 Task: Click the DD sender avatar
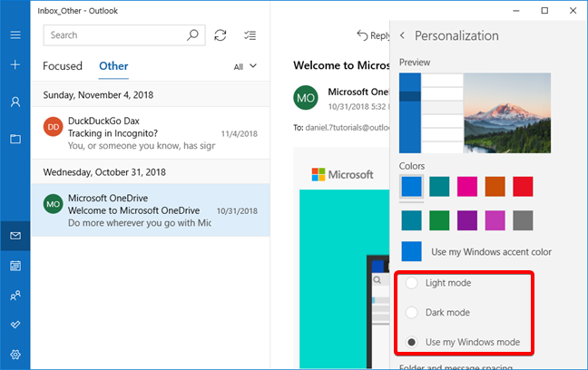pyautogui.click(x=54, y=127)
